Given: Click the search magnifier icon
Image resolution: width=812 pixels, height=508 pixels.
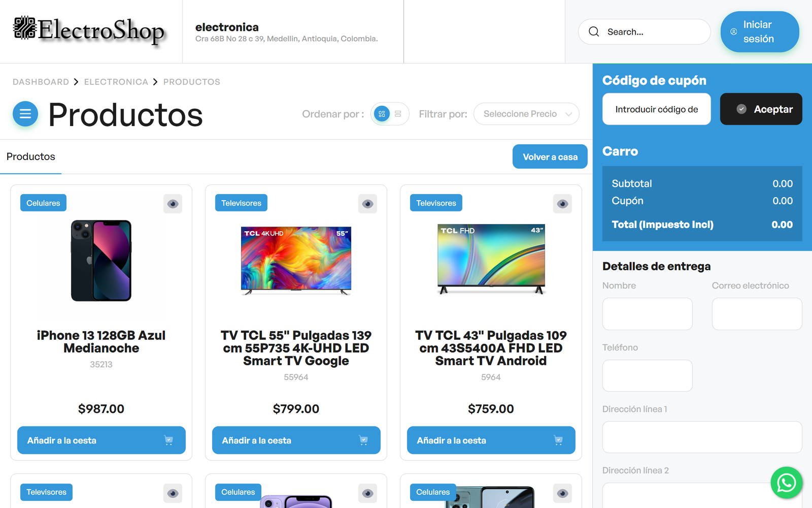Looking at the screenshot, I should click(x=594, y=31).
